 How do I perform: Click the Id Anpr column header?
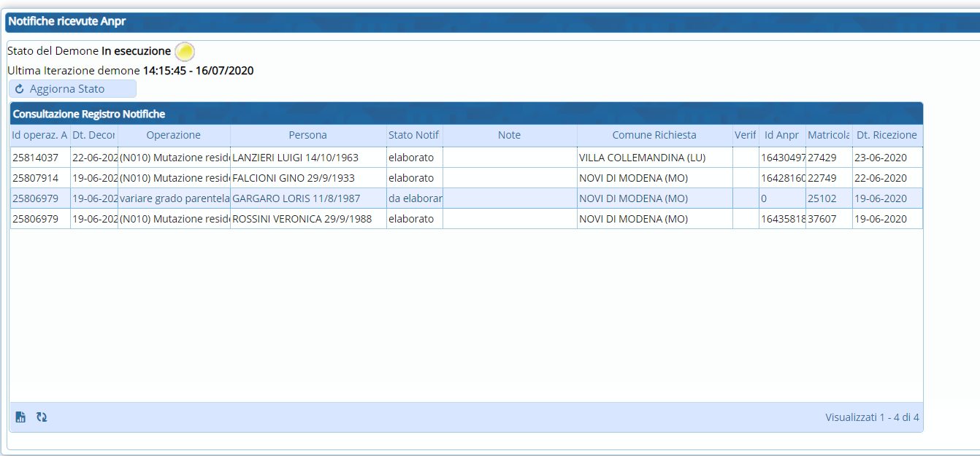pyautogui.click(x=781, y=135)
